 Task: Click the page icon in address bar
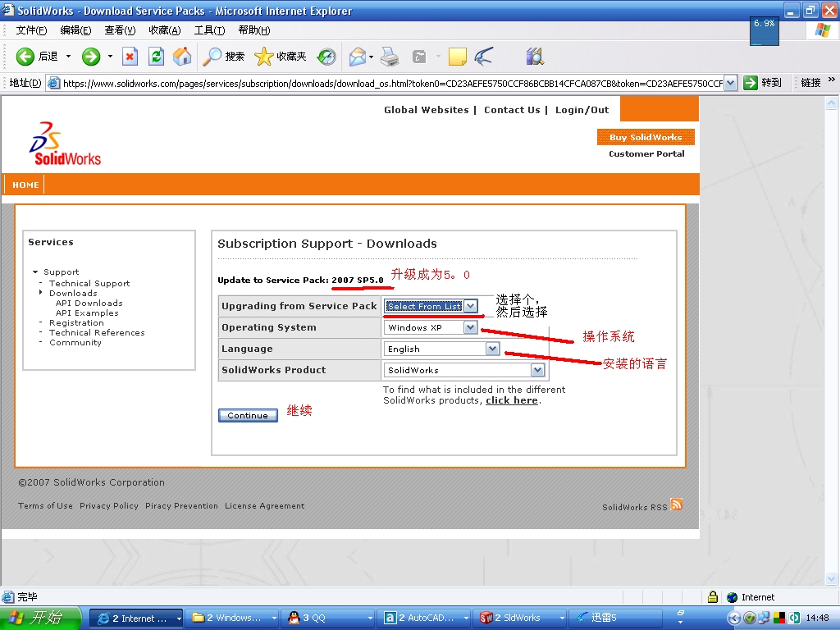(53, 83)
